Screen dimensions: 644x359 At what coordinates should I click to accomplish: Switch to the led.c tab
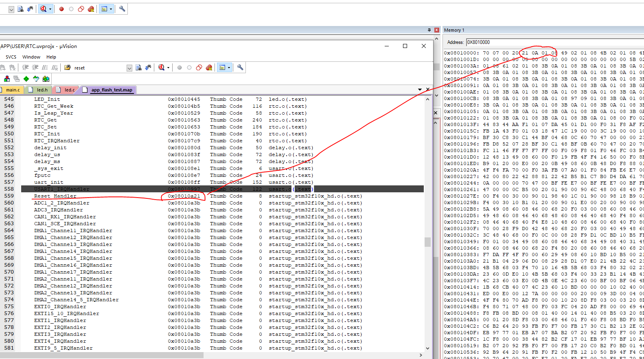click(66, 90)
